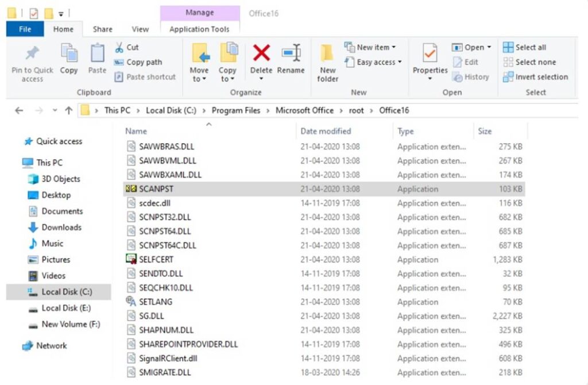Switch to the View tab
Screen dimensions: 588x385
tap(140, 29)
